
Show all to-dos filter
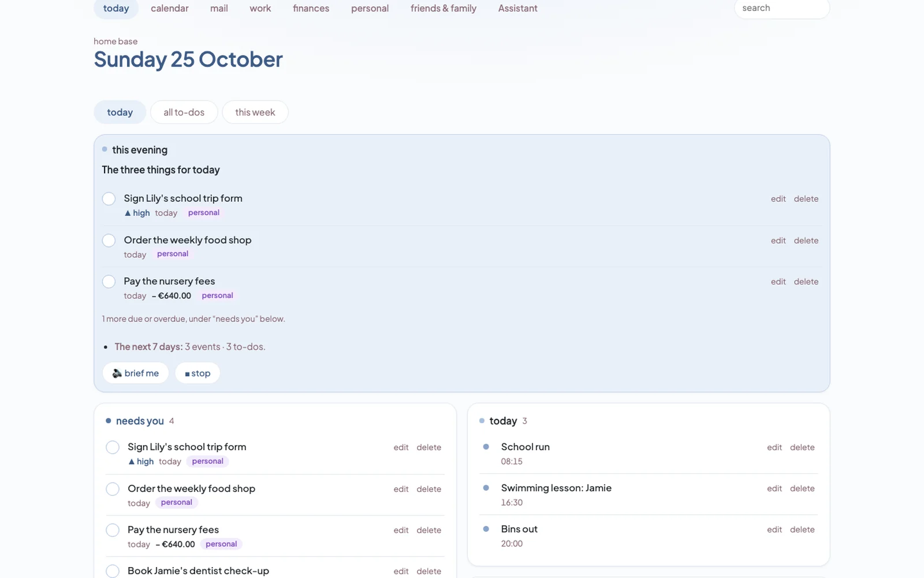pos(184,112)
